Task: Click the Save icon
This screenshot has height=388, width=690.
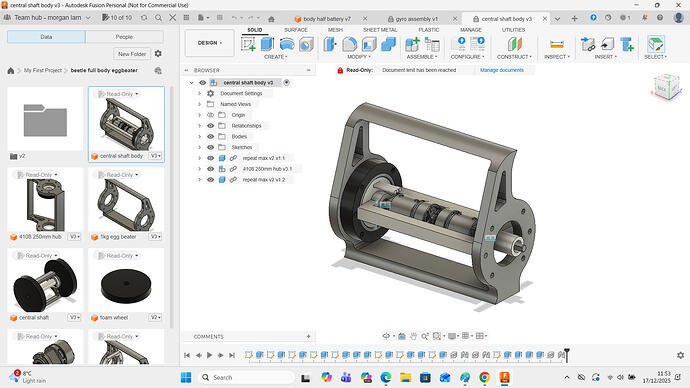Action: tap(220, 18)
